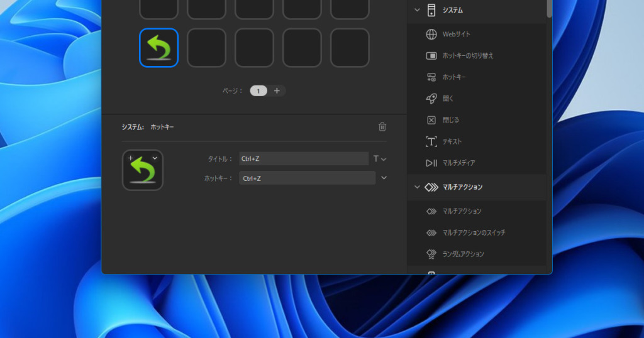
Task: Select the Hotkey Switch icon
Action: point(431,55)
